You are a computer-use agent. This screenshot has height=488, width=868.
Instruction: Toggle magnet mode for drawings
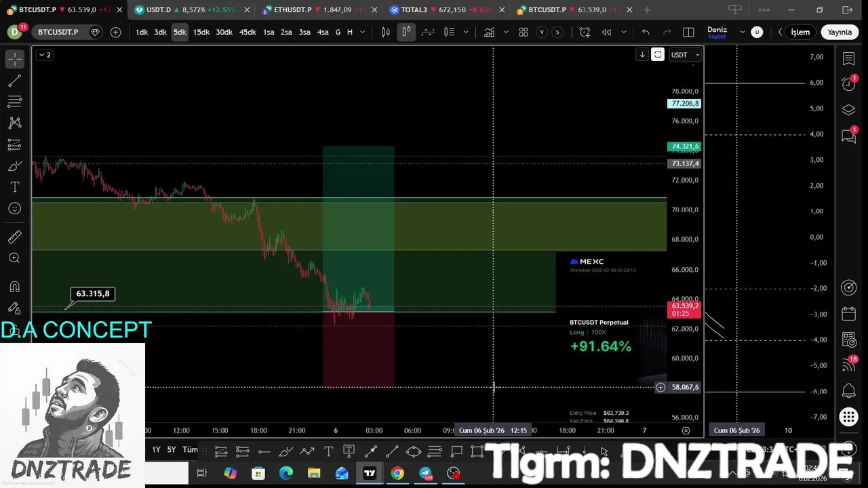coord(14,286)
